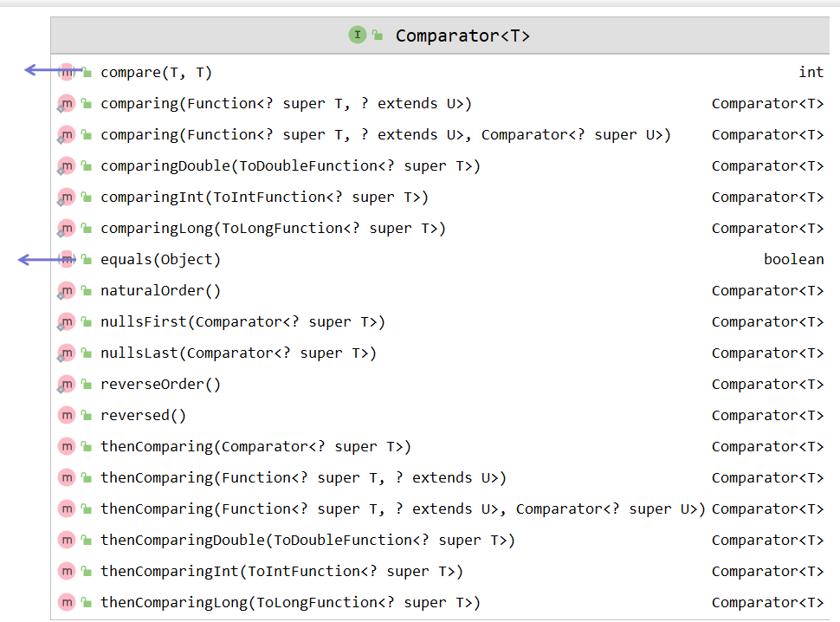Click the public visibility icon of equals(Object)
840x622 pixels.
pyautogui.click(x=87, y=259)
